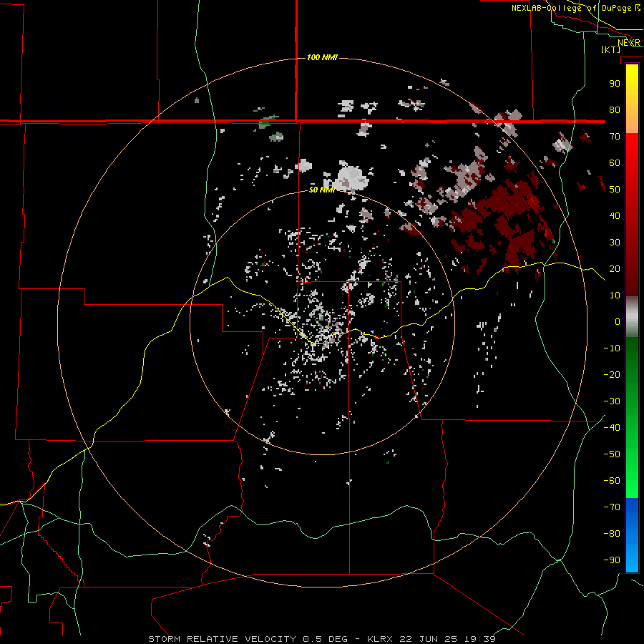The height and width of the screenshot is (644, 644).
Task: Click the 100 NMI range ring label
Action: coord(322,57)
